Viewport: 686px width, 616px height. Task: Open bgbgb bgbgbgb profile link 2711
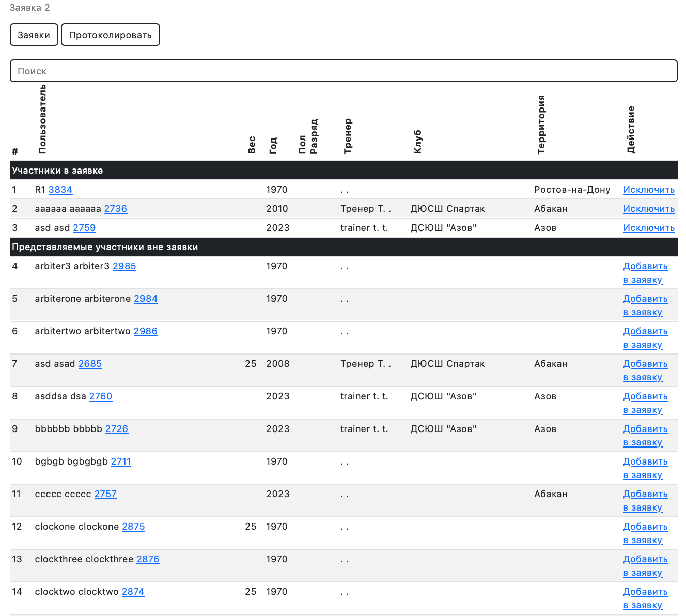point(121,461)
